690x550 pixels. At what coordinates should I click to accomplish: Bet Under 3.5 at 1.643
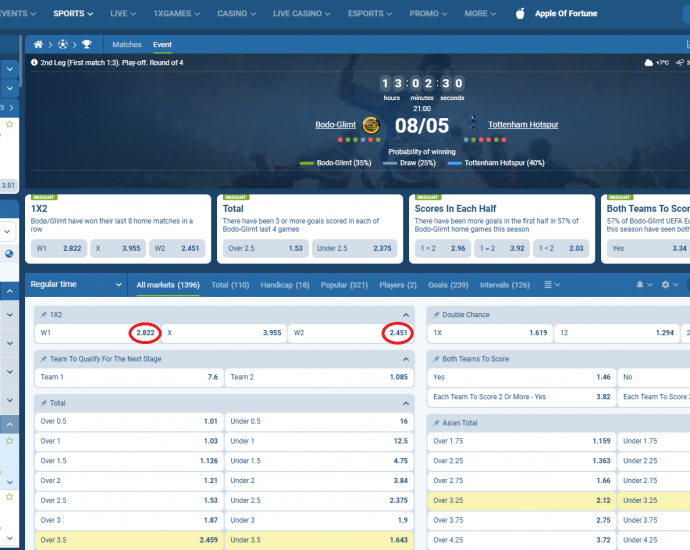[x=319, y=540]
